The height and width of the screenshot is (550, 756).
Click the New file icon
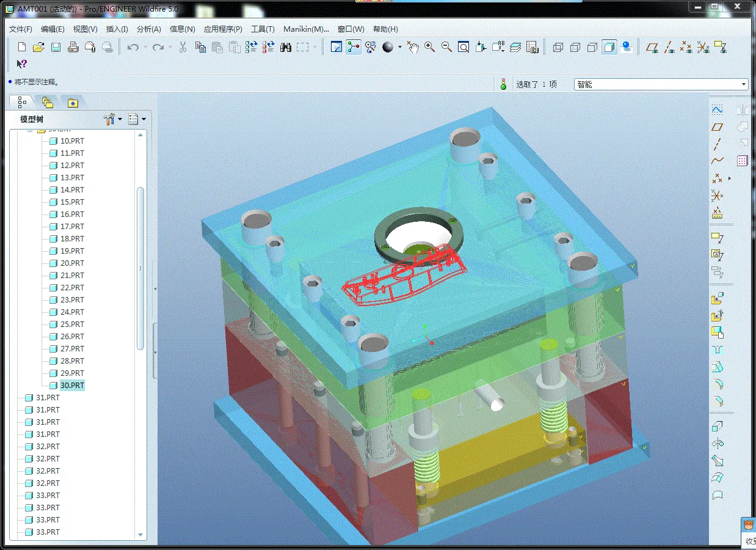tap(22, 47)
